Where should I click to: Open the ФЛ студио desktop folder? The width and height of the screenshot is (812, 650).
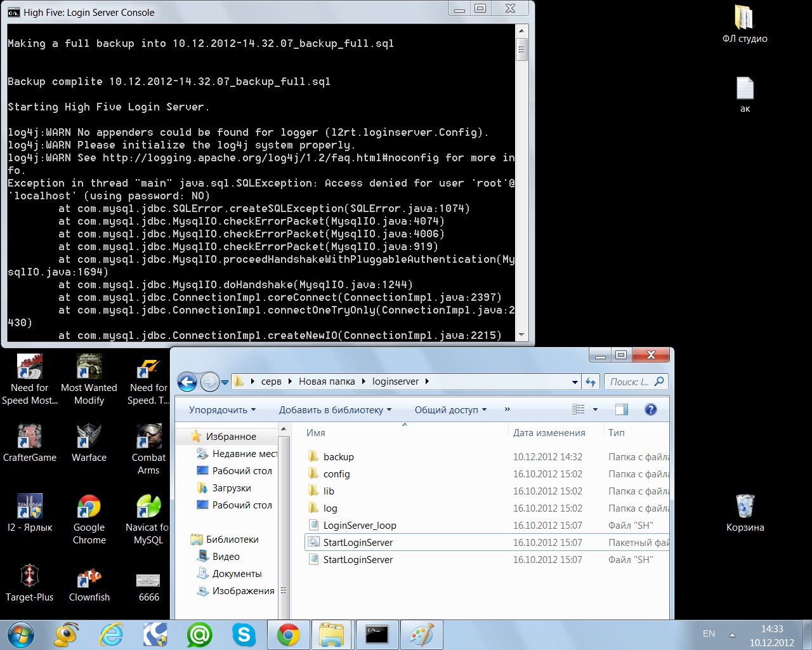[x=745, y=24]
